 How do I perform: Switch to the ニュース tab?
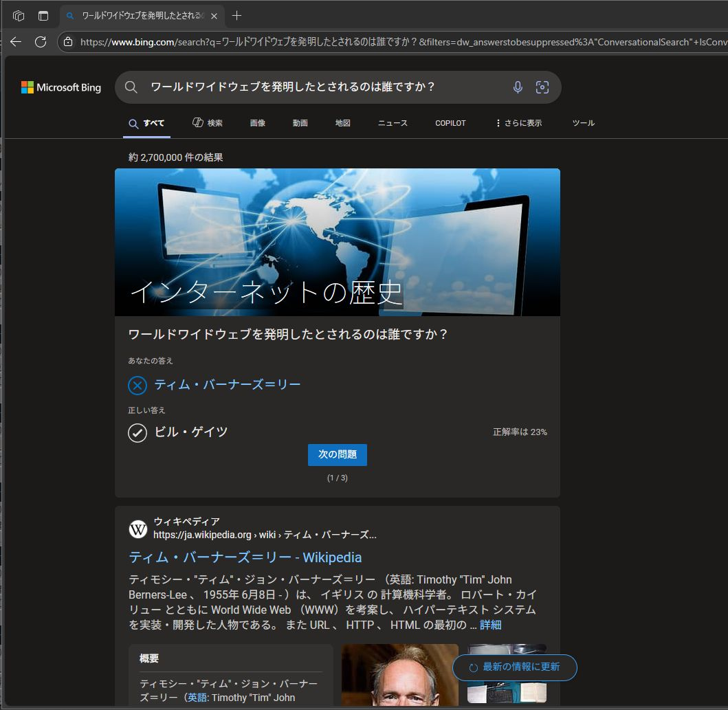pos(393,123)
